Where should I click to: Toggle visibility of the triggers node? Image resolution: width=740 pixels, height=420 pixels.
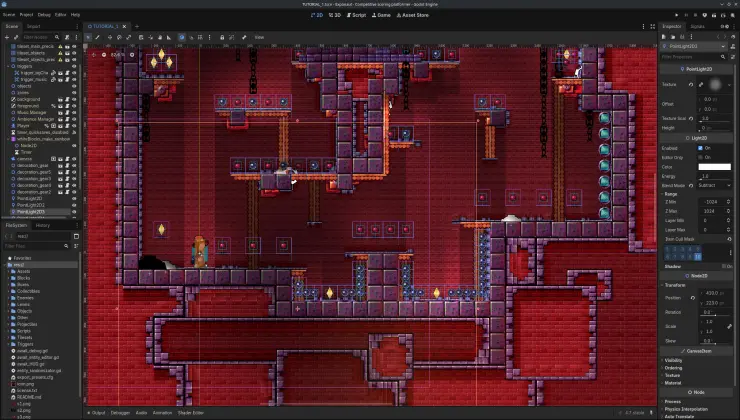pos(74,66)
